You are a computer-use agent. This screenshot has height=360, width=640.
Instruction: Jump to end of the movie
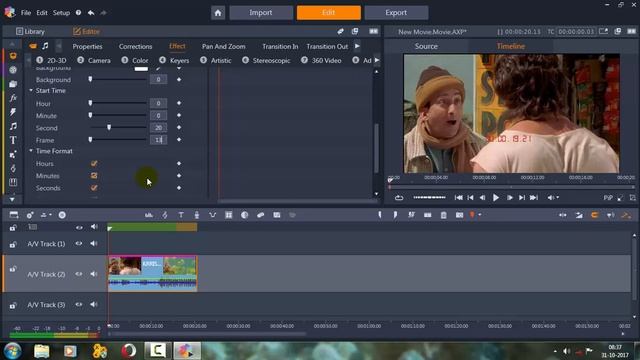534,198
